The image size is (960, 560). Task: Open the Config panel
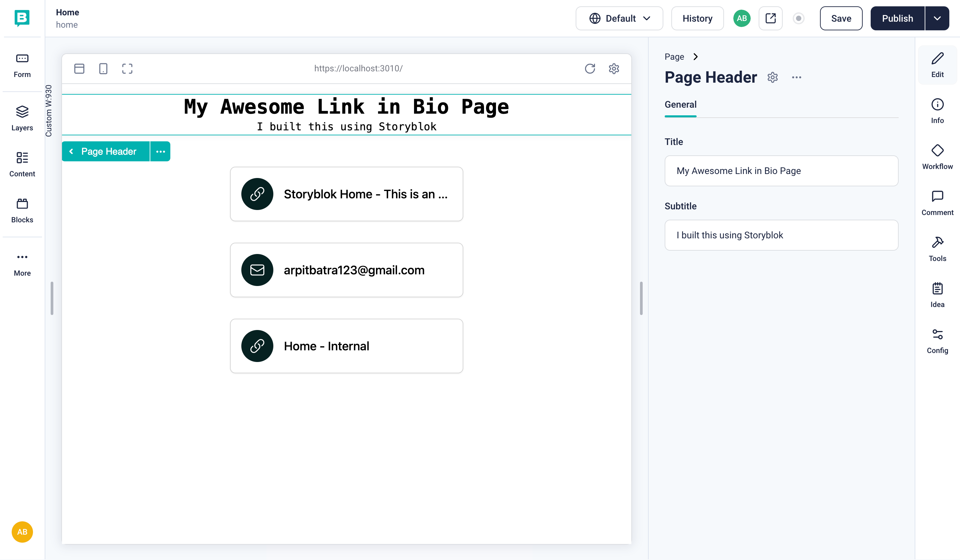(937, 341)
